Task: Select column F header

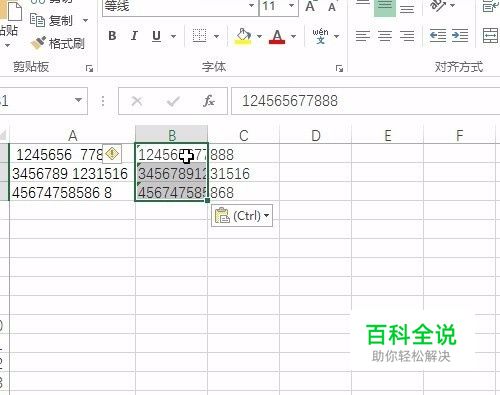Action: click(460, 135)
